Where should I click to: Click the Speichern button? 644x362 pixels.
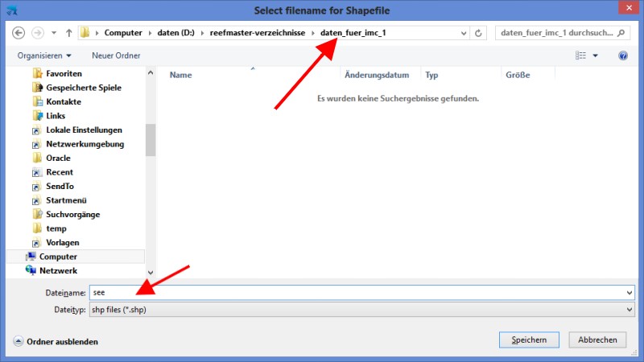pyautogui.click(x=529, y=340)
